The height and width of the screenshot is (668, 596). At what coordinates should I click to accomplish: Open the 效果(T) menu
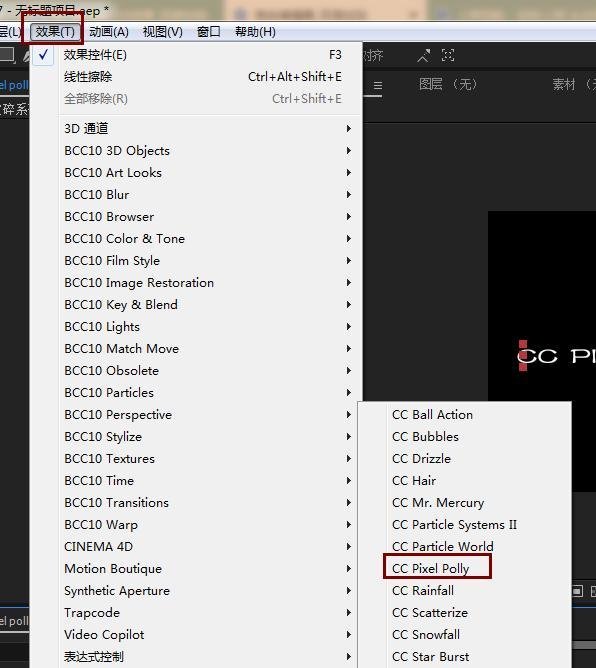point(55,32)
